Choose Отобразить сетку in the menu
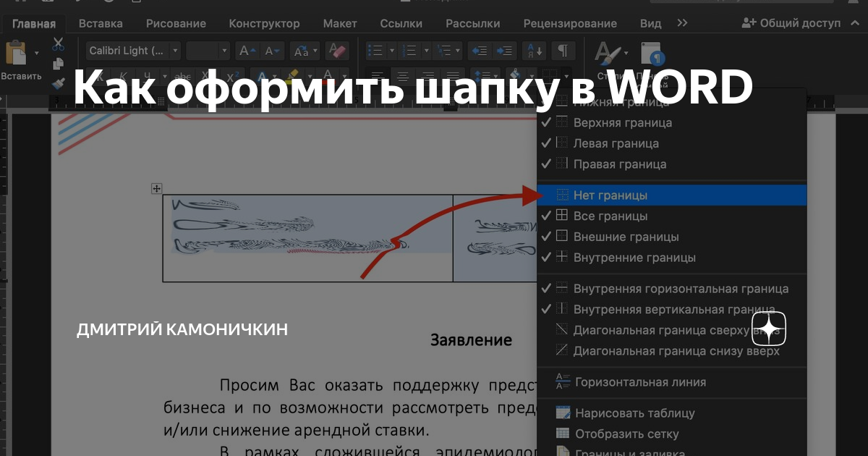 (672, 434)
